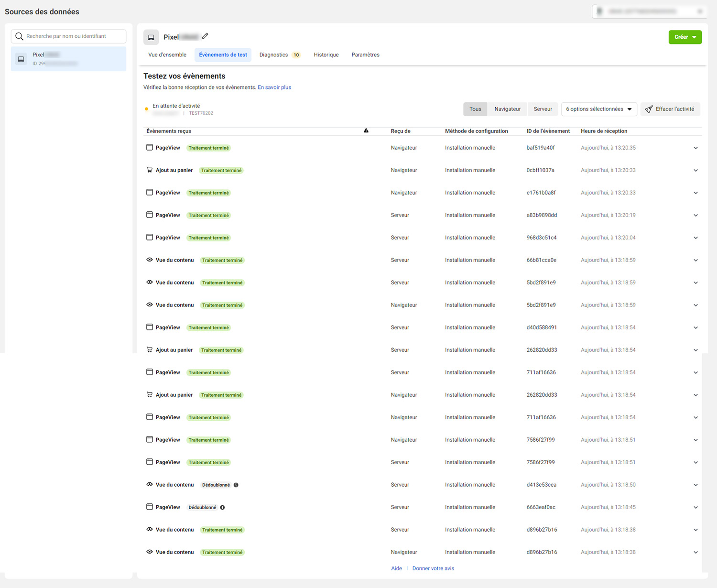Click the search magnifier icon
The width and height of the screenshot is (717, 588).
pyautogui.click(x=19, y=36)
